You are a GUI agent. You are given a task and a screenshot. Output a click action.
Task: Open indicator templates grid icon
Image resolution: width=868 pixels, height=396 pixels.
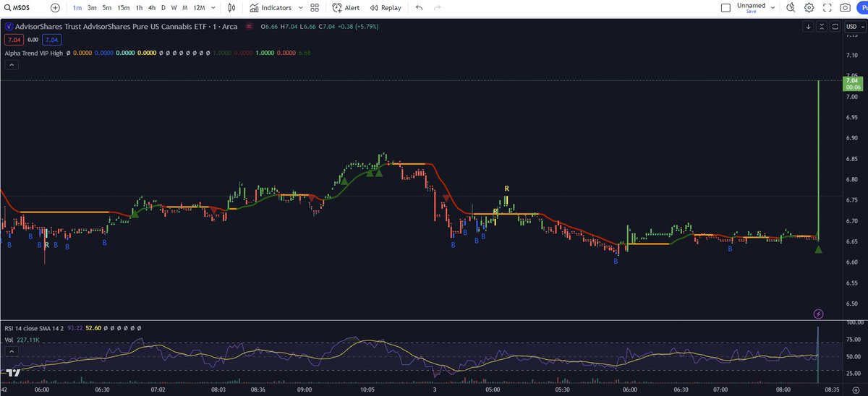(x=314, y=8)
